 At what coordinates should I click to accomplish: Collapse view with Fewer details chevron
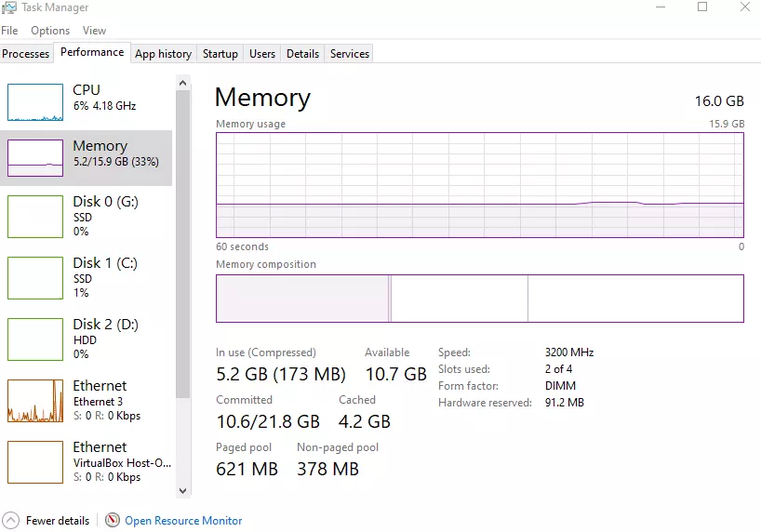pyautogui.click(x=11, y=521)
